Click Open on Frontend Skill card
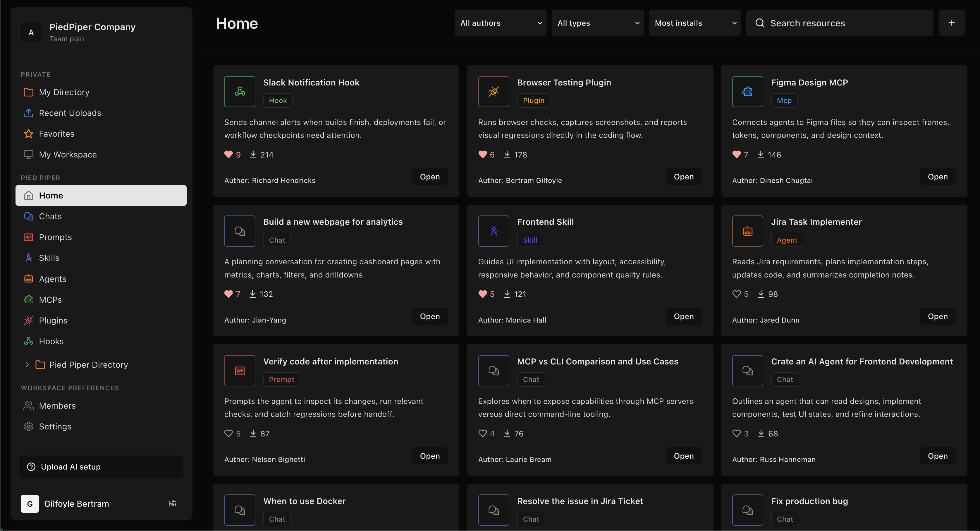The image size is (980, 531). click(x=684, y=316)
